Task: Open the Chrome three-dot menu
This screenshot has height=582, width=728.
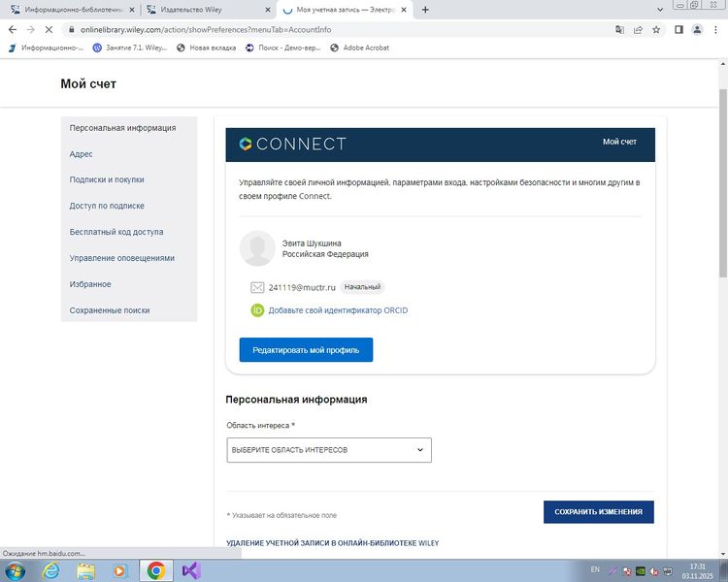Action: 716,29
